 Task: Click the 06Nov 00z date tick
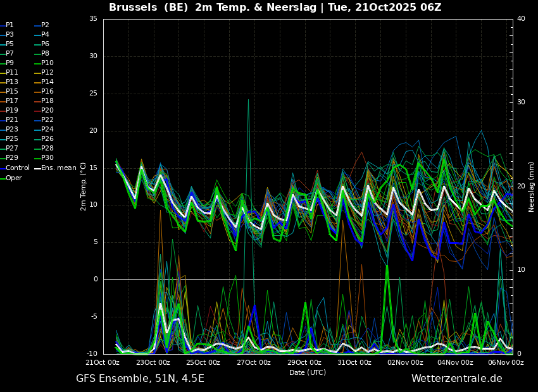point(506,363)
